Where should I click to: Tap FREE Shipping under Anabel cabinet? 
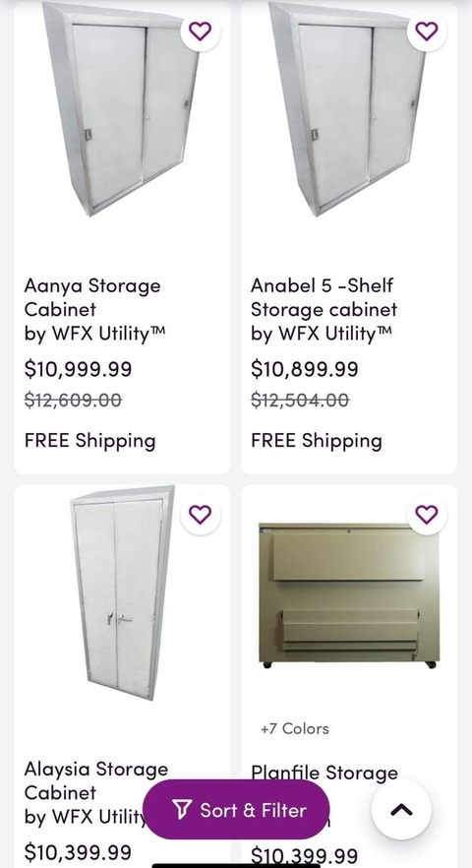pyautogui.click(x=317, y=441)
